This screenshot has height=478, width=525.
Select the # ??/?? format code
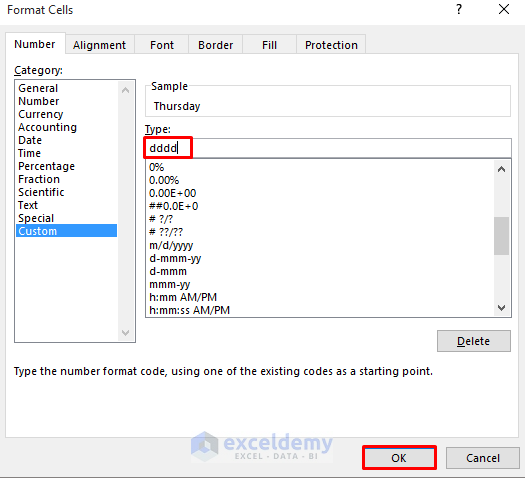[320, 232]
